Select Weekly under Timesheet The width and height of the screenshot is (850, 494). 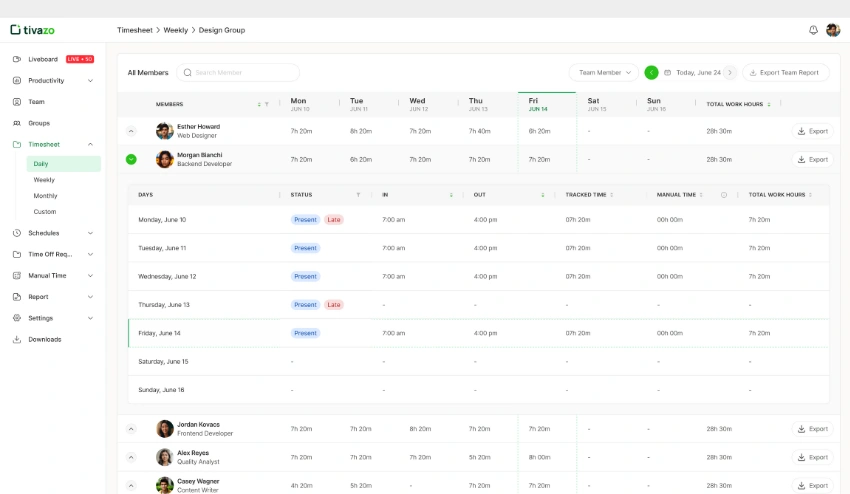(x=44, y=180)
